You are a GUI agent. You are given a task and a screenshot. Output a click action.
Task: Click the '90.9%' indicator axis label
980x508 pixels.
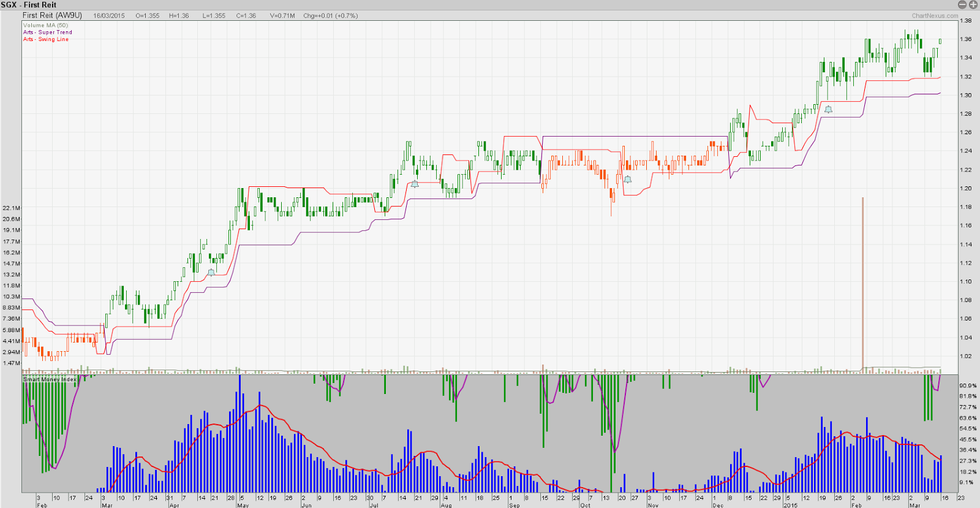tap(968, 386)
